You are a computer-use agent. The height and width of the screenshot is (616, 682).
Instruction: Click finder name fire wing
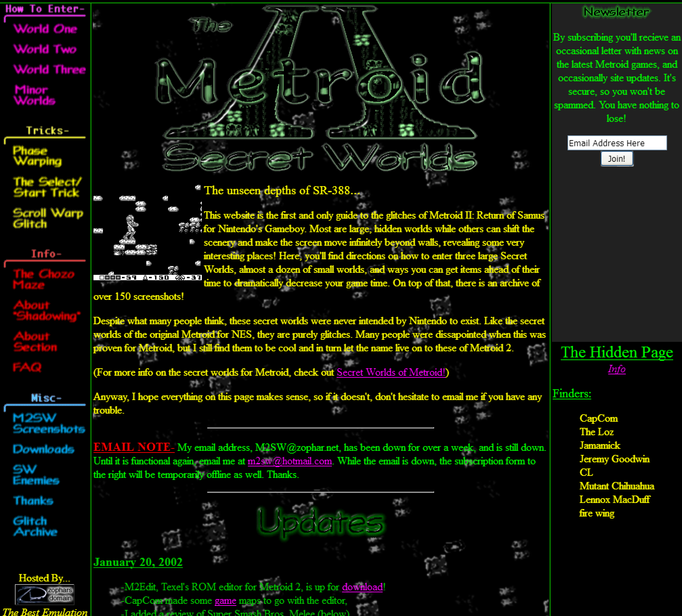[597, 513]
